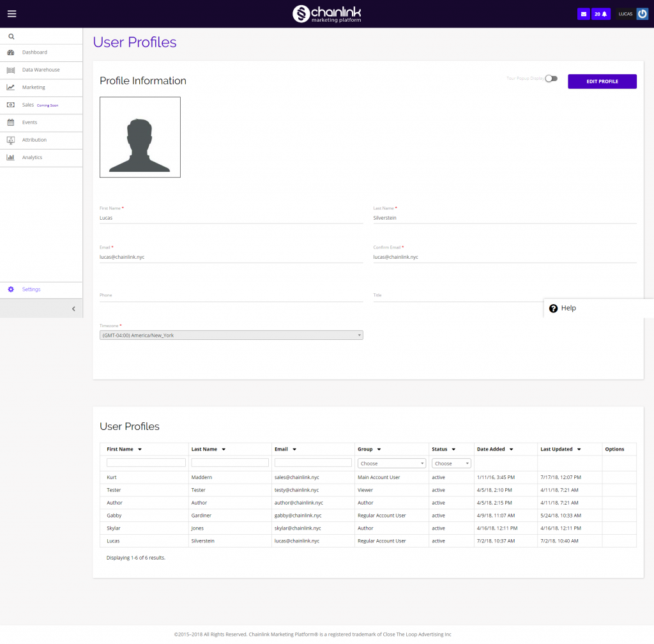Check the notifications bell showing 20

point(600,13)
